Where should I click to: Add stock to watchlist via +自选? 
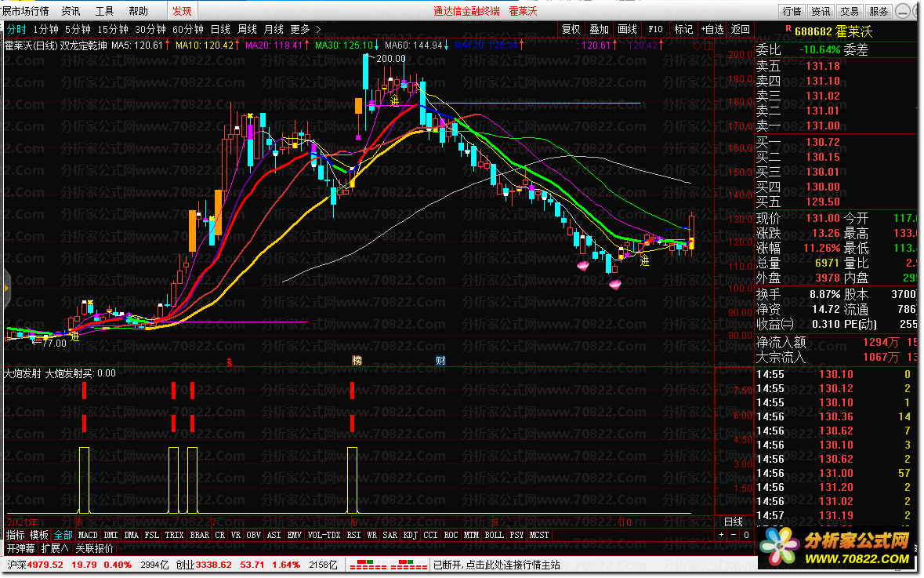click(x=712, y=30)
